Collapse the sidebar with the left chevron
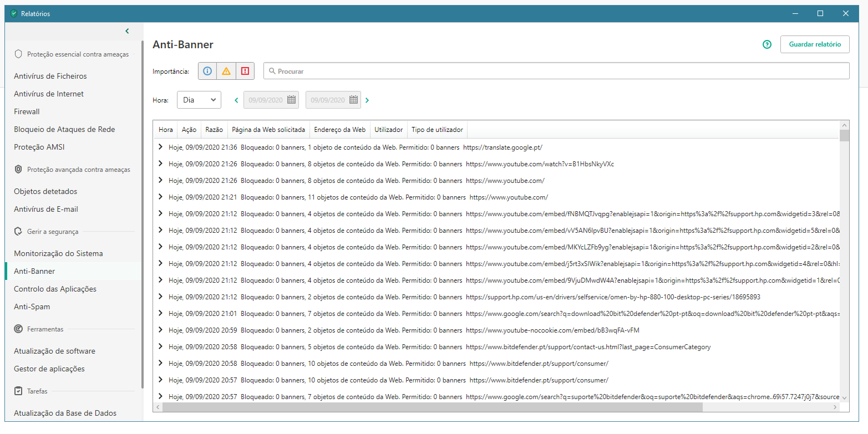Screen dimensions: 868x434 pos(127,31)
